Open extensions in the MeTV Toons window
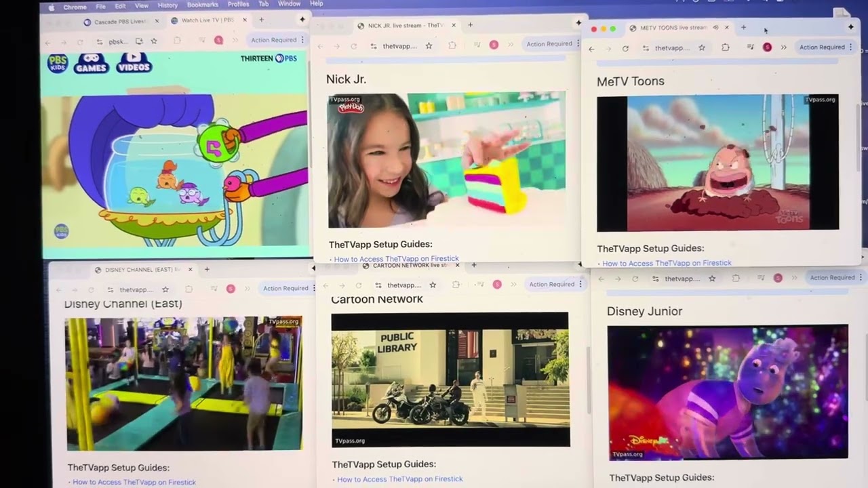The image size is (868, 488). (725, 47)
